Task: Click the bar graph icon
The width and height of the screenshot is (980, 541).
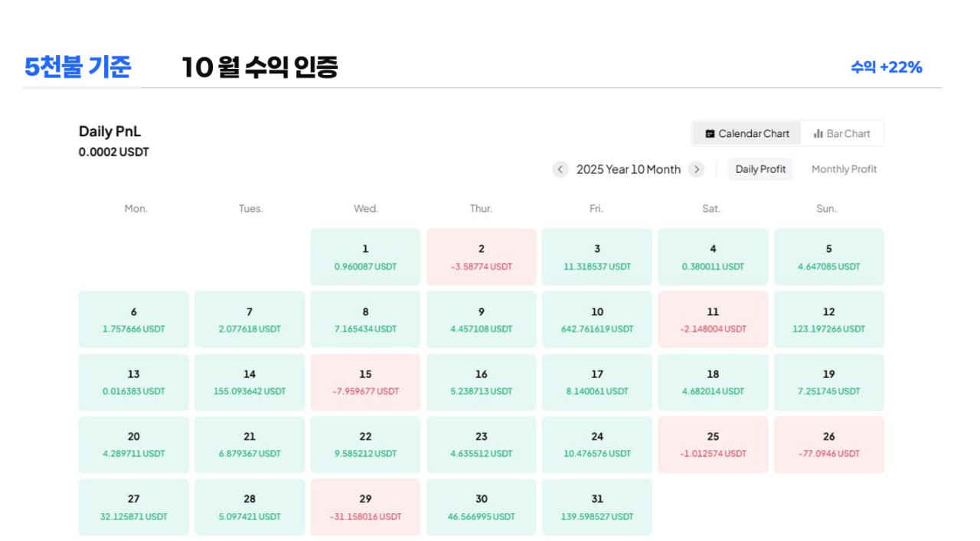Action: 818,133
